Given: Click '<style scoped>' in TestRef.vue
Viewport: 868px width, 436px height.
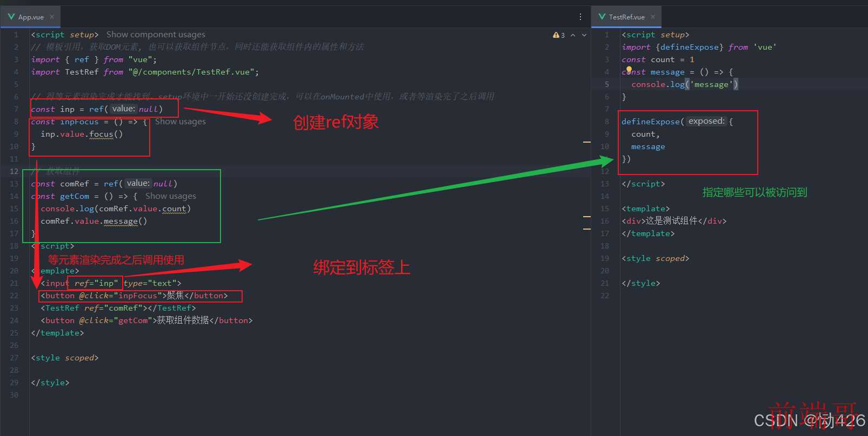Looking at the screenshot, I should pos(656,258).
